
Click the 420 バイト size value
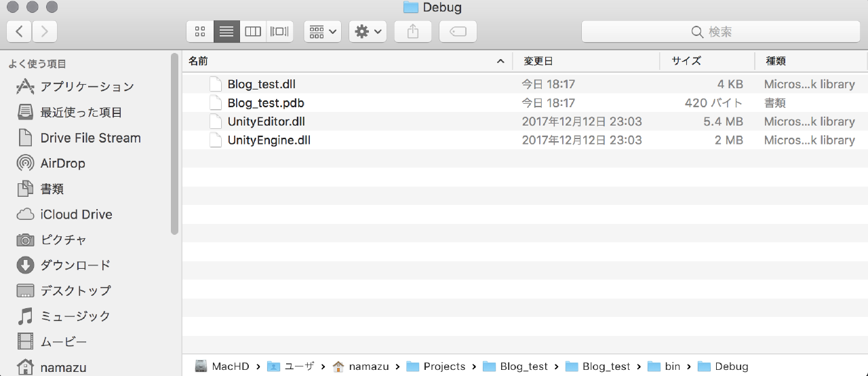click(713, 103)
